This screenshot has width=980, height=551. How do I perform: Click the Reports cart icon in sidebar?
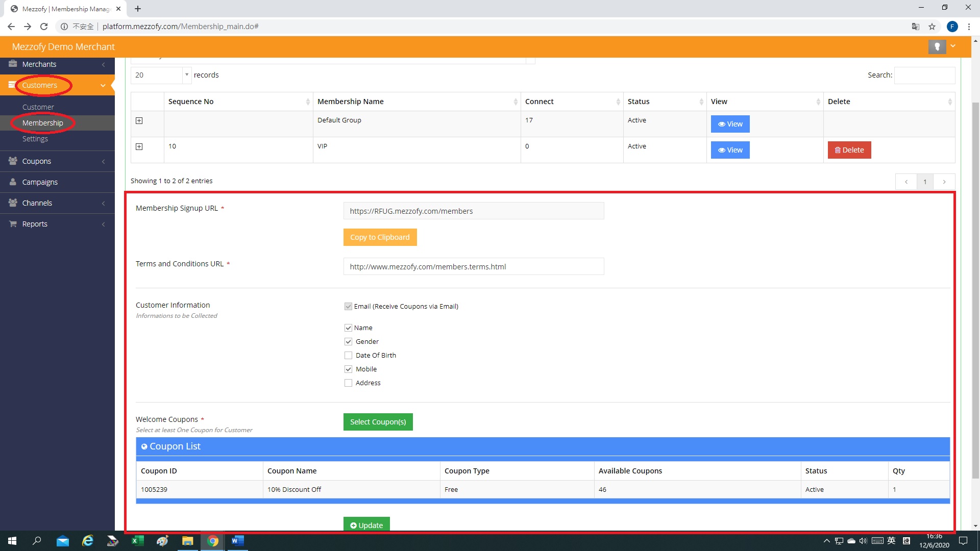(x=13, y=224)
